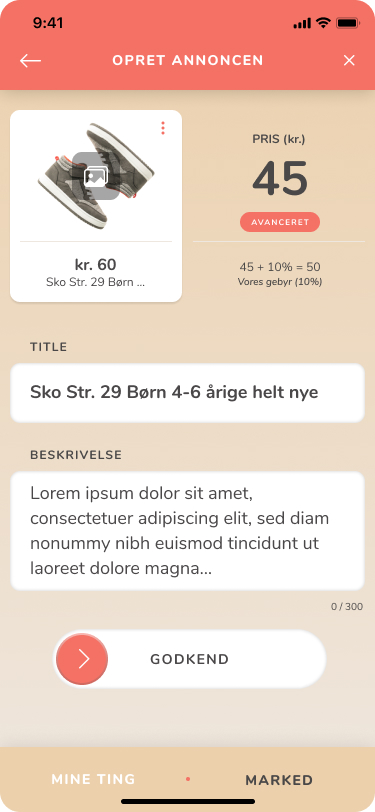Viewport: 375px width, 812px height.
Task: Tap the Godkend button label
Action: click(x=190, y=659)
